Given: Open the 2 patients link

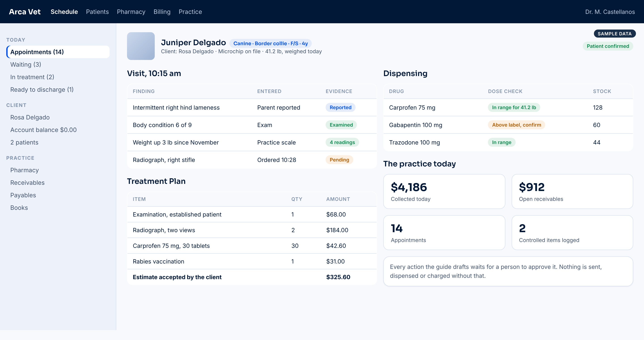Looking at the screenshot, I should (x=24, y=142).
